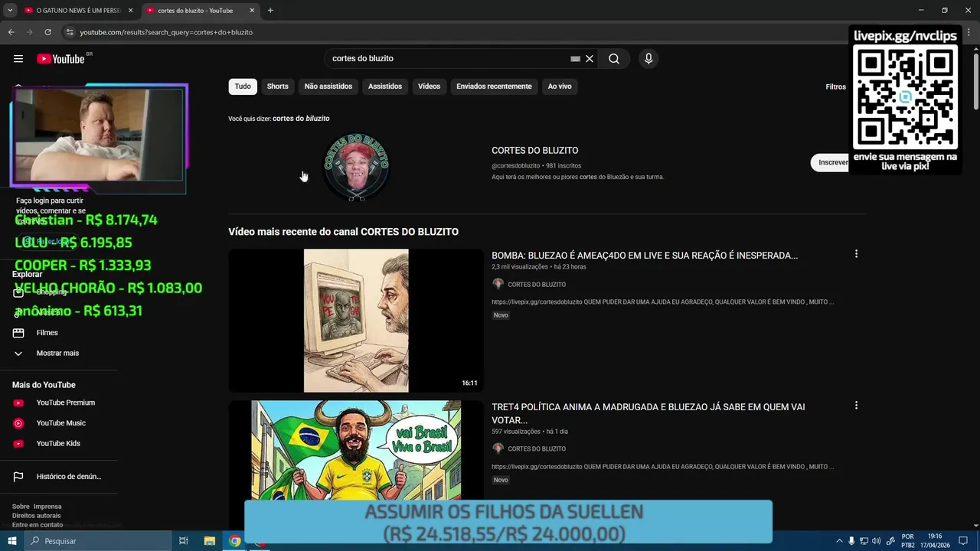This screenshot has height=551, width=980.
Task: Open Histórico de denúncias flag item
Action: tap(59, 477)
